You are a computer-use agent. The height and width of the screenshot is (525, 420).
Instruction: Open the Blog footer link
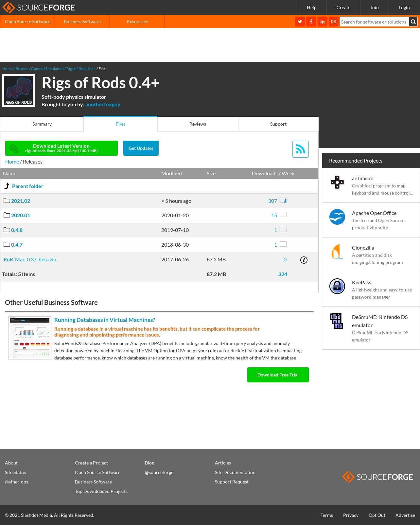pyautogui.click(x=149, y=463)
